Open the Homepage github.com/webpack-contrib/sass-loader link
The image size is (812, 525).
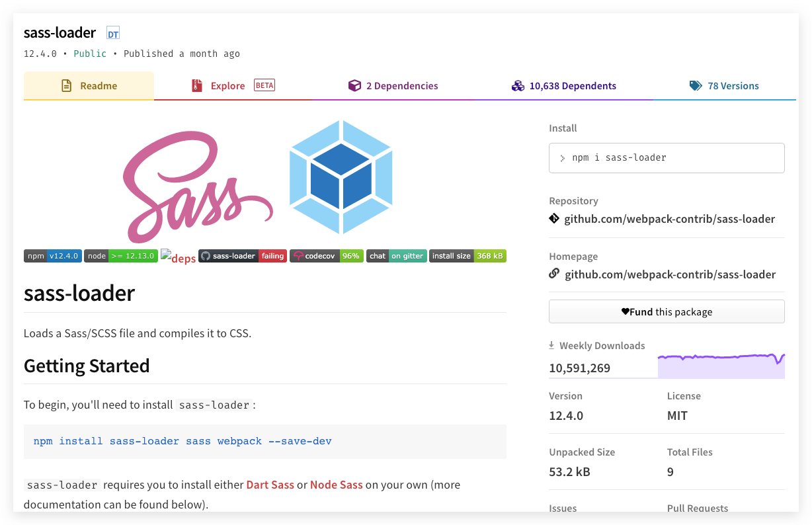point(670,274)
